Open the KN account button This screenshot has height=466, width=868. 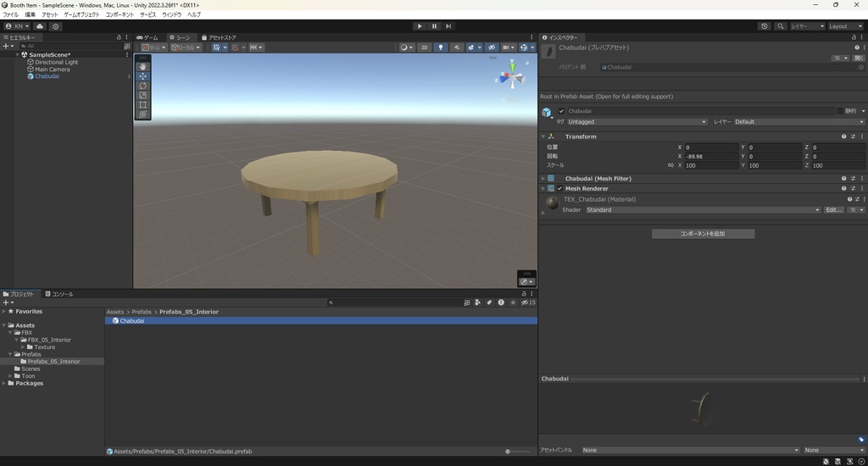[x=17, y=26]
